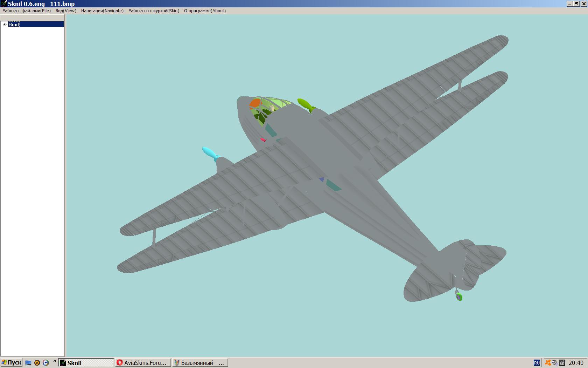Switch to AviaSkins.Forum Opera taskbar button
Image resolution: width=588 pixels, height=368 pixels.
pyautogui.click(x=143, y=363)
